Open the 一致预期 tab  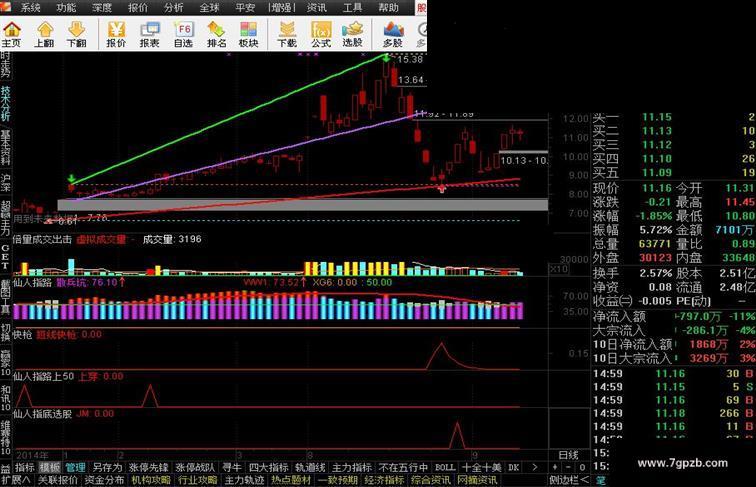(x=338, y=480)
